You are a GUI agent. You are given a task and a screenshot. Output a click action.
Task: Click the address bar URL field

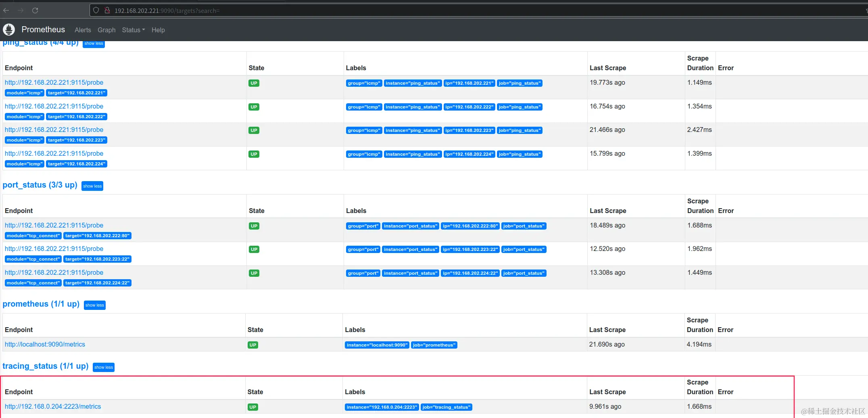click(476, 10)
